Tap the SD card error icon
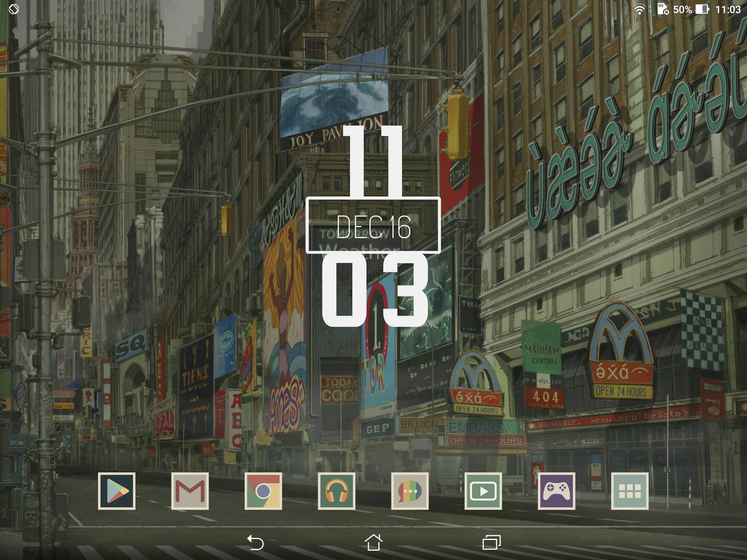This screenshot has height=560, width=747. tap(663, 9)
